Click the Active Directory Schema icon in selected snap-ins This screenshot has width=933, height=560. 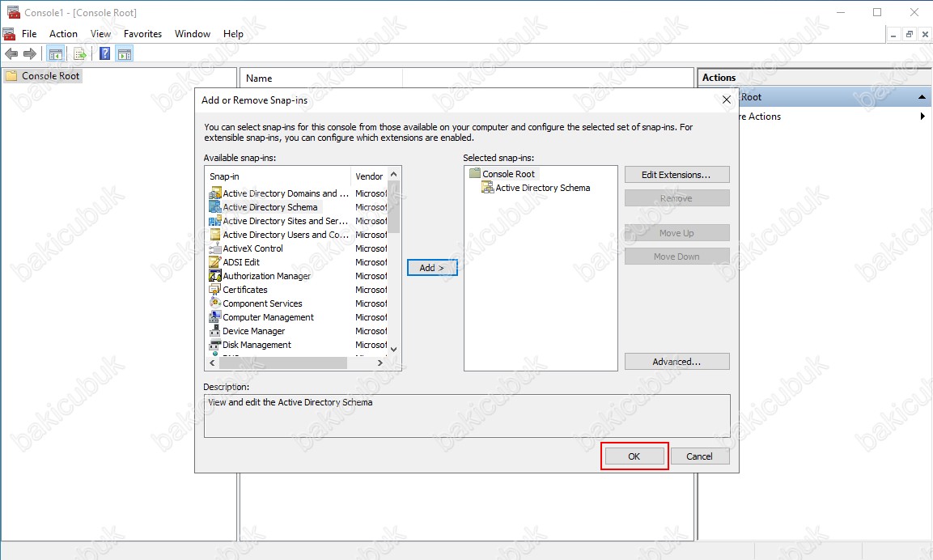coord(487,188)
